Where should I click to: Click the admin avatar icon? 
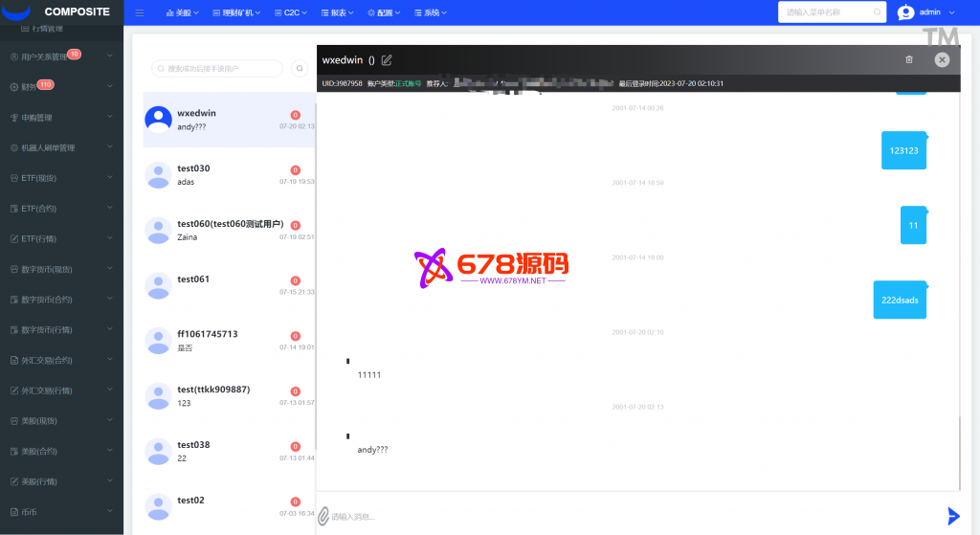point(905,12)
